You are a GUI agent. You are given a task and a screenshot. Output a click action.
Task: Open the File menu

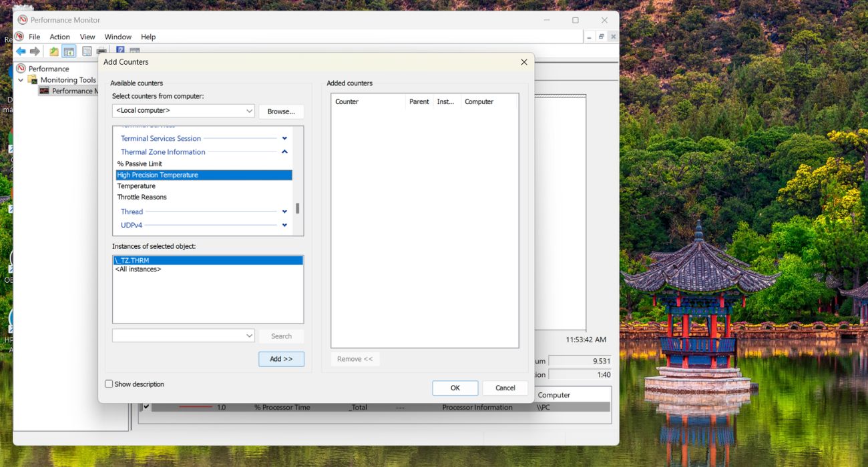pyautogui.click(x=34, y=37)
